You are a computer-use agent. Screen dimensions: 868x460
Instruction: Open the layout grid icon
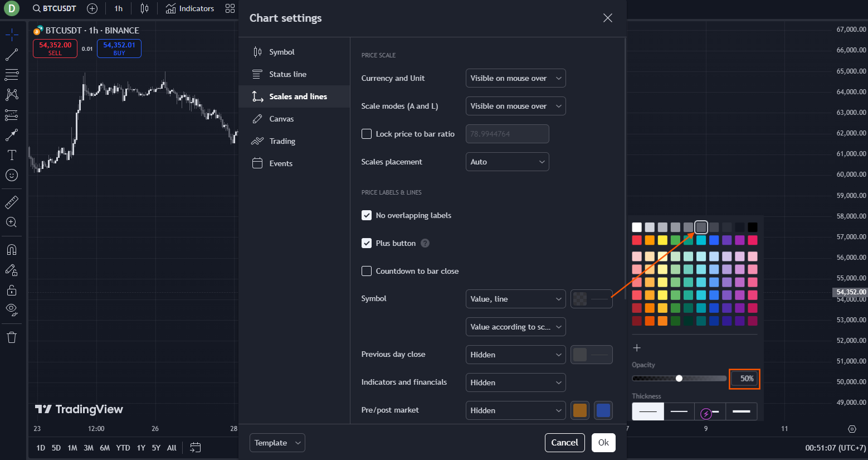(x=230, y=8)
